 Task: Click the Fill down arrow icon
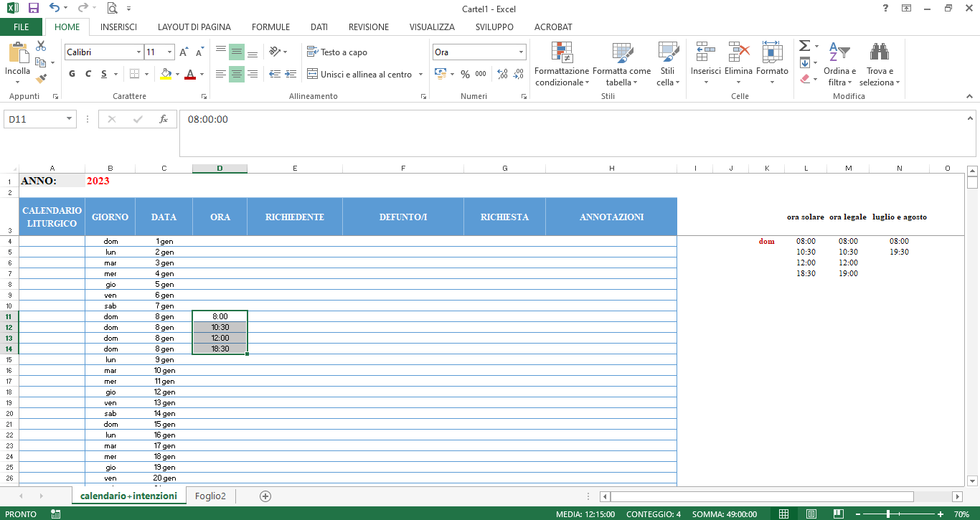click(805, 62)
